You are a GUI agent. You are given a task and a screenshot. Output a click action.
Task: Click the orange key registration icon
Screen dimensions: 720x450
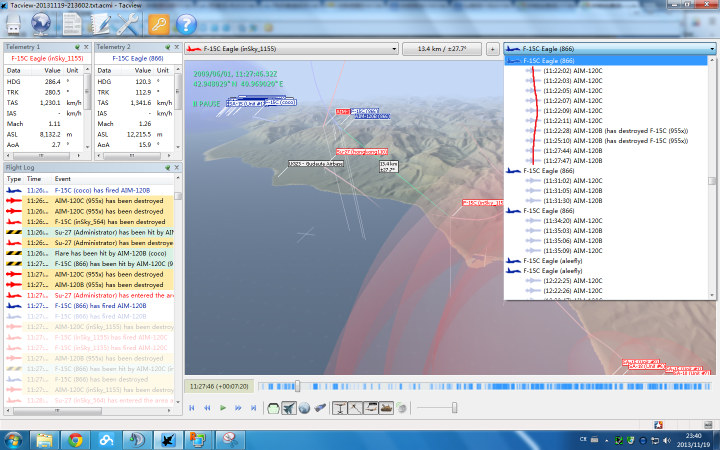tap(158, 22)
